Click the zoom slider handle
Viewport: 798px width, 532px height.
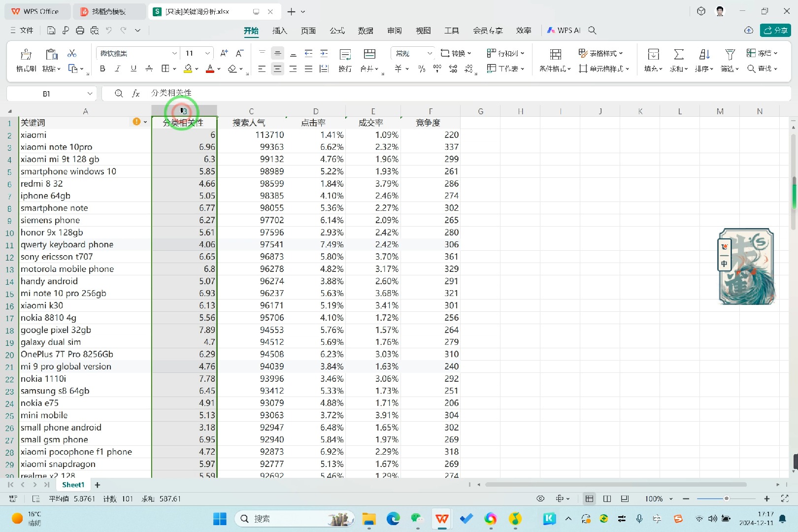coord(726,499)
